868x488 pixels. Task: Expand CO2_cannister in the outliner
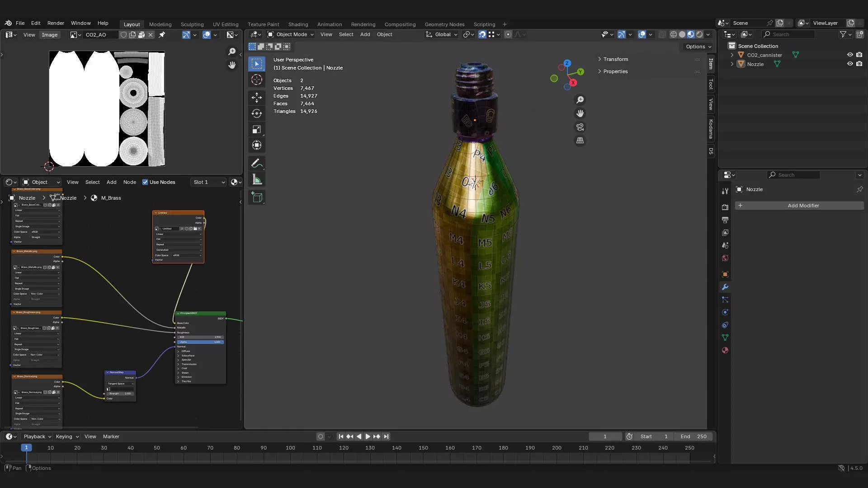[732, 55]
